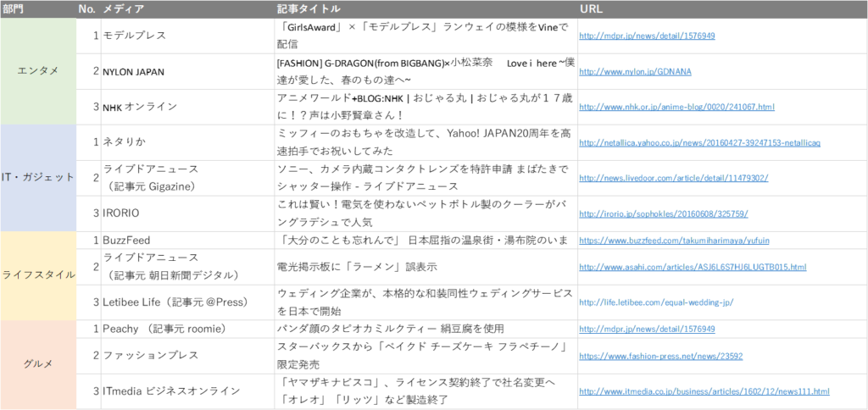Viewport: 868px width, 410px height.
Task: Select the No. column header
Action: tap(88, 8)
